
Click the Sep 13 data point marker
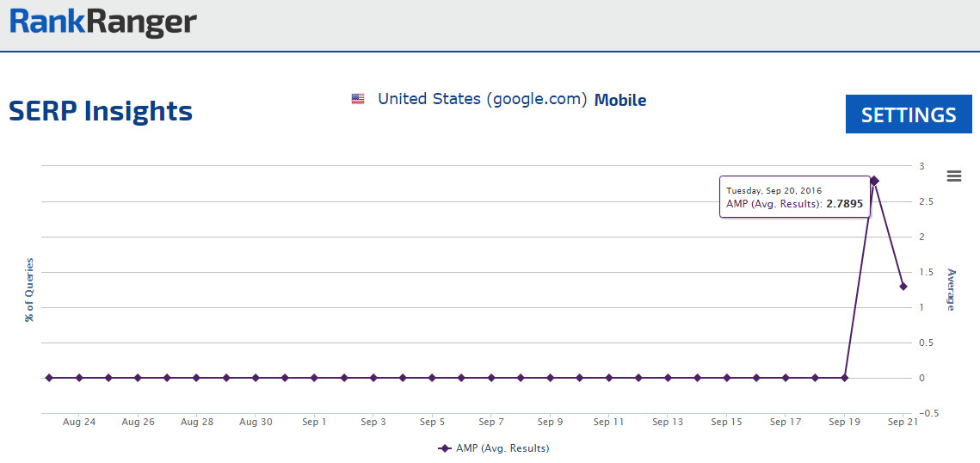point(668,377)
